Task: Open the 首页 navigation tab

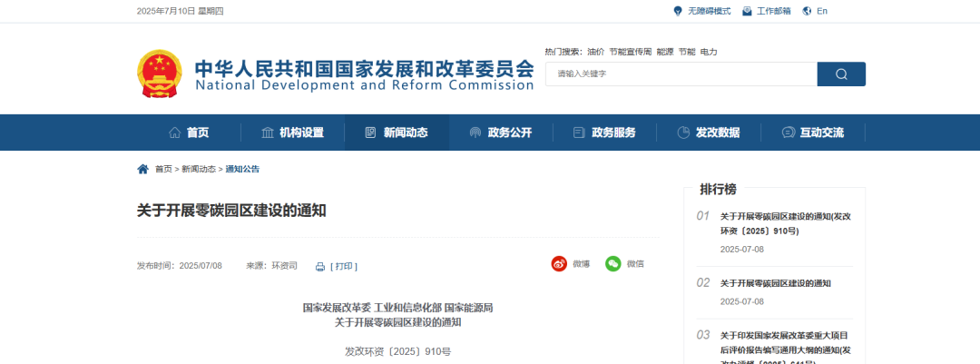Action: coord(189,133)
